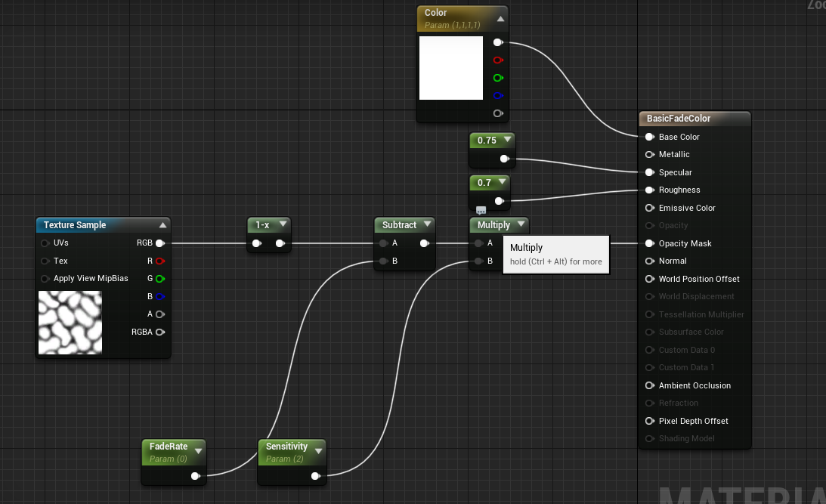
Task: Expand the FadeRate node arrow
Action: pos(199,451)
